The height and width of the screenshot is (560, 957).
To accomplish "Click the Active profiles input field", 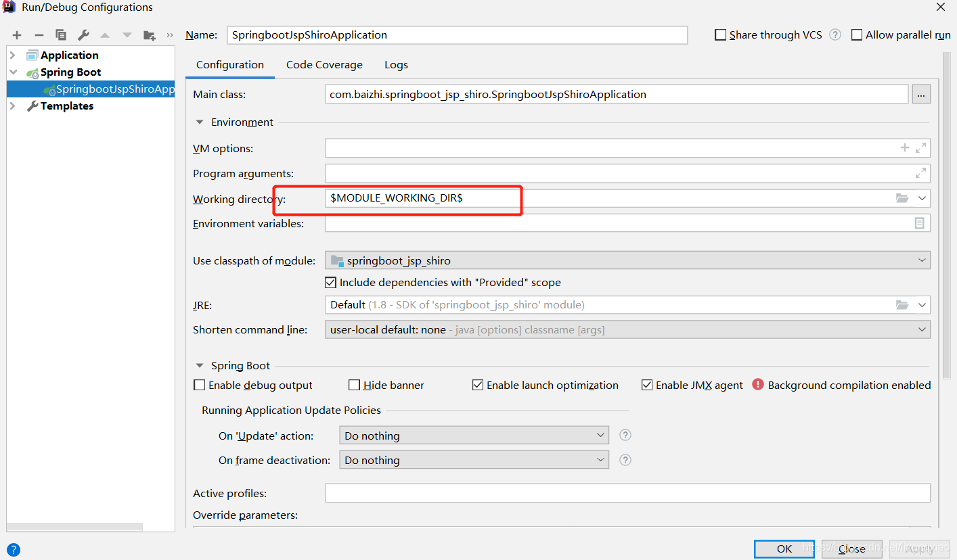I will click(x=627, y=493).
